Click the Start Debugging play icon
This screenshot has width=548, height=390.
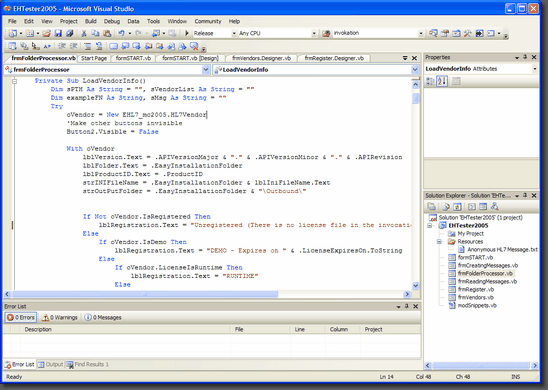coord(187,33)
